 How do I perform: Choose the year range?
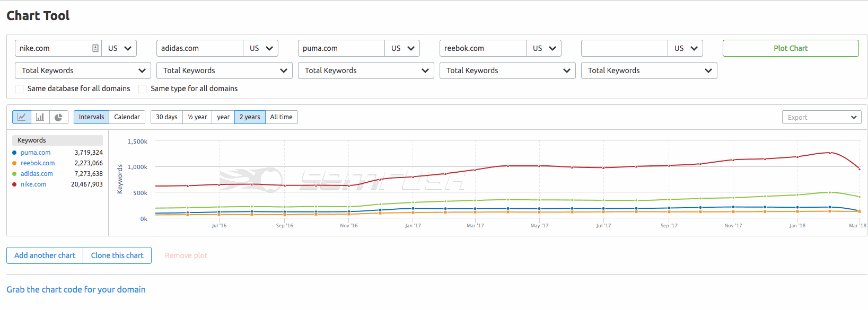tap(223, 117)
